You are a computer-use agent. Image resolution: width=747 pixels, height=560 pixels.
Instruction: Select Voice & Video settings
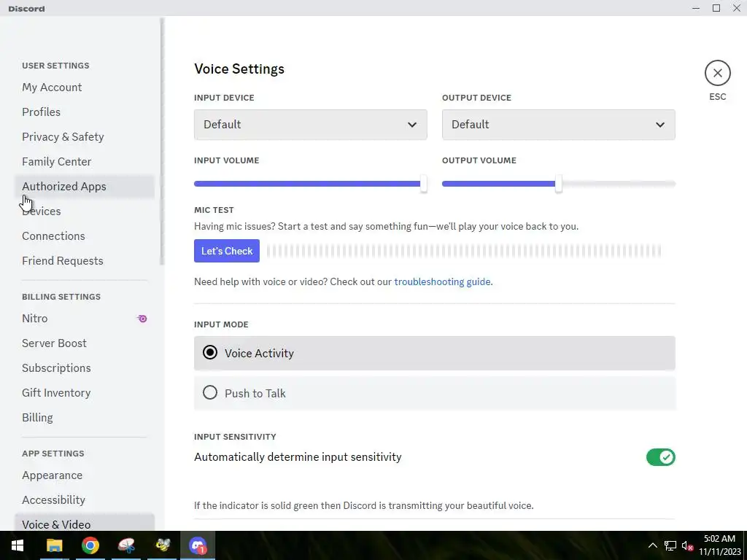(x=85, y=522)
